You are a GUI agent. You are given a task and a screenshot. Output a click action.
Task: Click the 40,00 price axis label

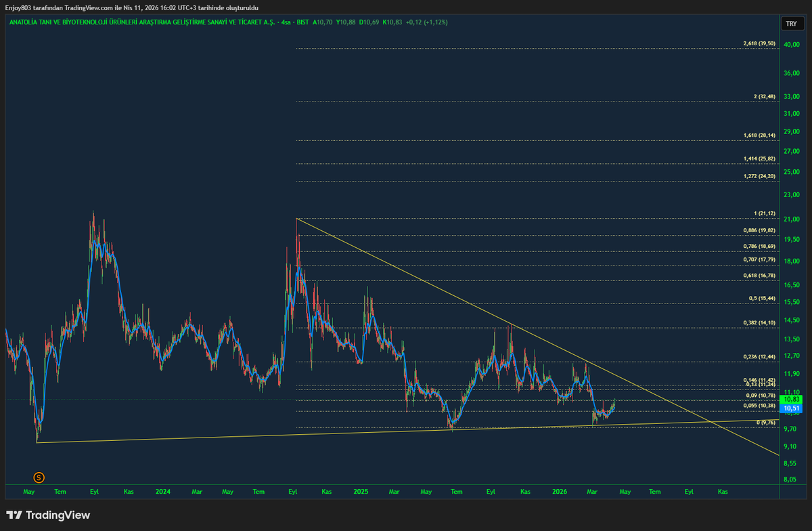[791, 44]
